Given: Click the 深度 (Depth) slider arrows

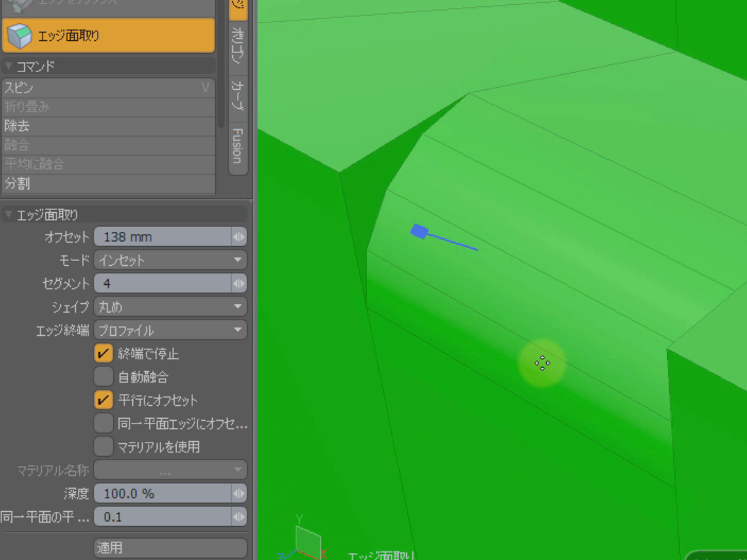Looking at the screenshot, I should pyautogui.click(x=239, y=494).
